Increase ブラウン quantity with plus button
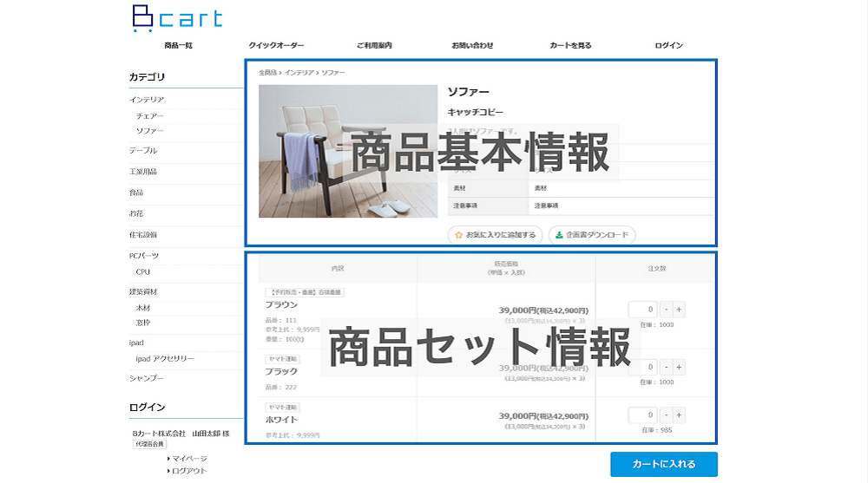This screenshot has width=868, height=483. 680,310
